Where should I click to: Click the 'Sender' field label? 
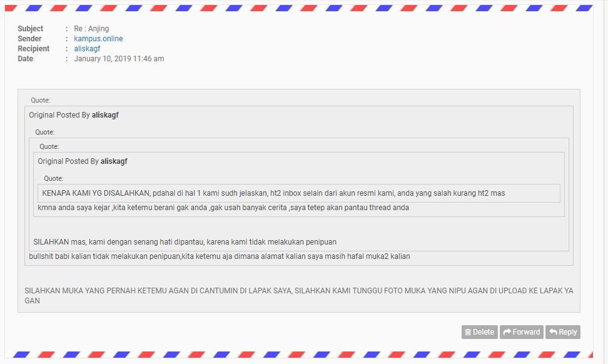[29, 39]
